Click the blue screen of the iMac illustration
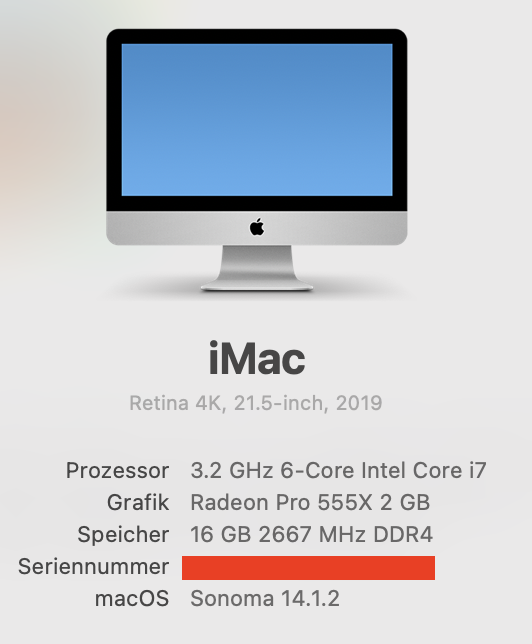This screenshot has width=532, height=644. (257, 120)
